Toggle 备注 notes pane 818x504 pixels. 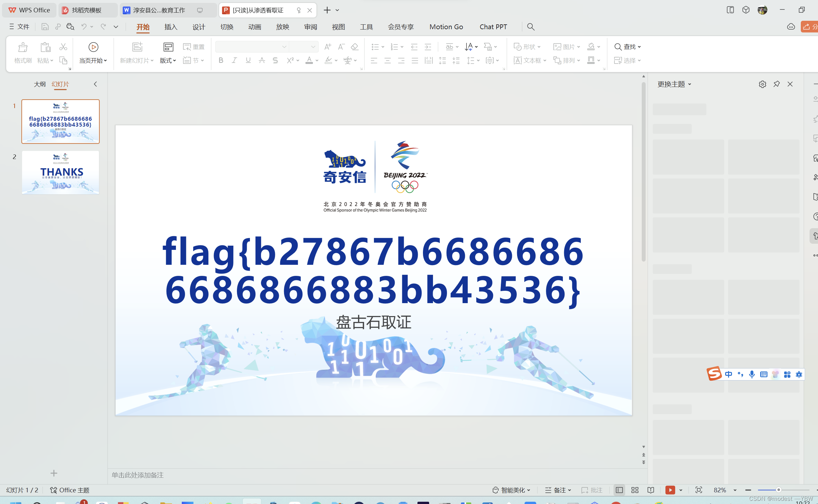(x=558, y=490)
